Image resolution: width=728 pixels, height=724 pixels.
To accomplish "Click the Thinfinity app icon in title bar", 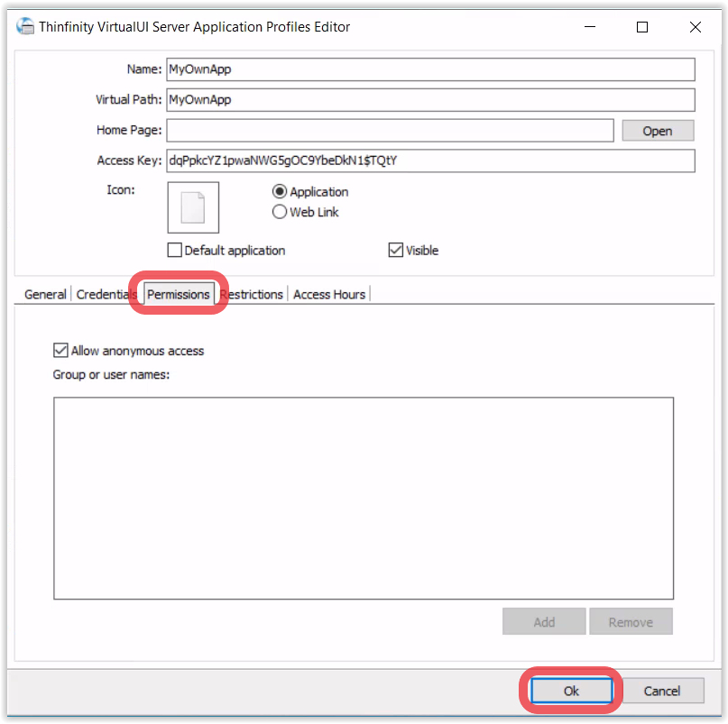I will 25,26.
